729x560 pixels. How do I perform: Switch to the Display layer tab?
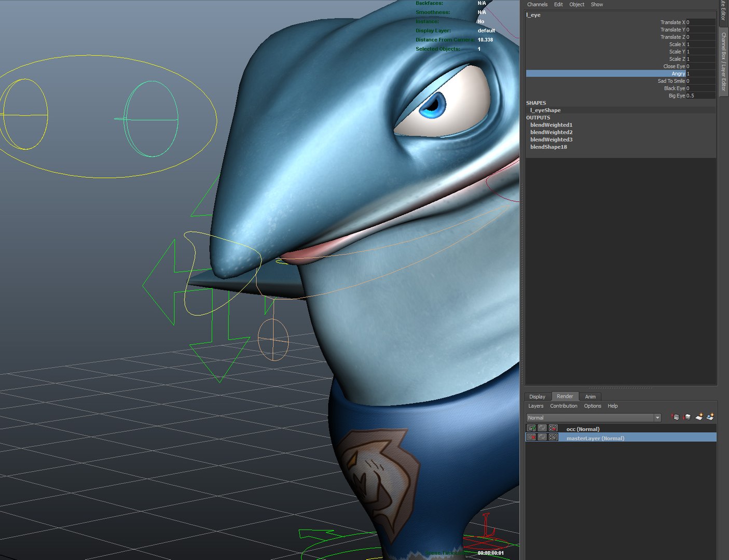coord(537,397)
